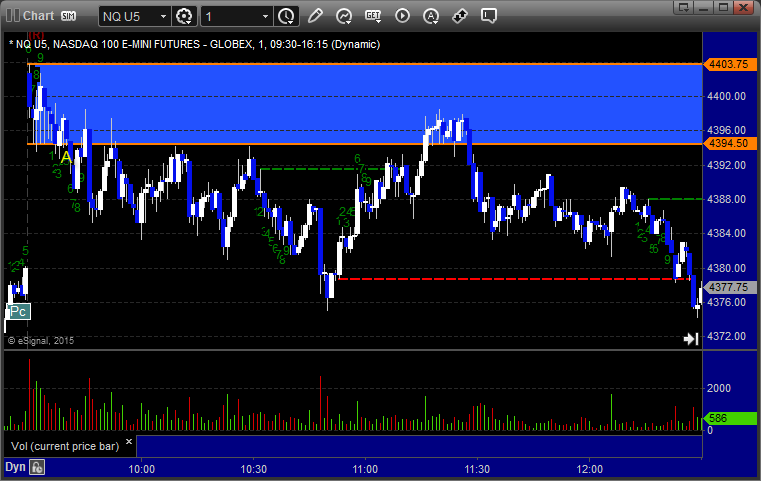Click the 'Chart' window title text

click(38, 16)
